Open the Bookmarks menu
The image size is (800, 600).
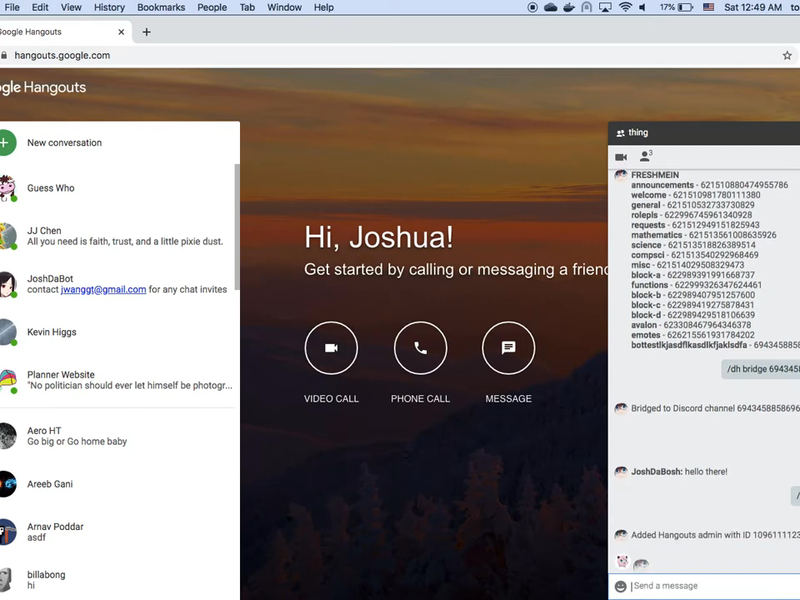point(161,7)
